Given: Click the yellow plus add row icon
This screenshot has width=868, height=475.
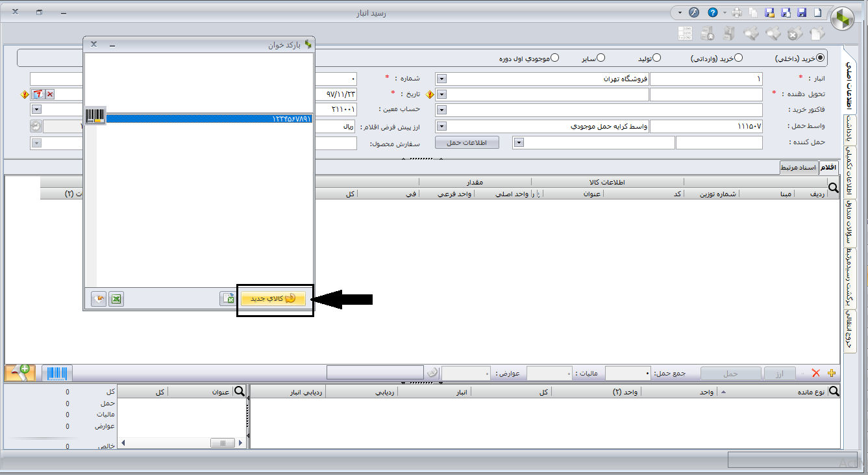Looking at the screenshot, I should click(832, 373).
